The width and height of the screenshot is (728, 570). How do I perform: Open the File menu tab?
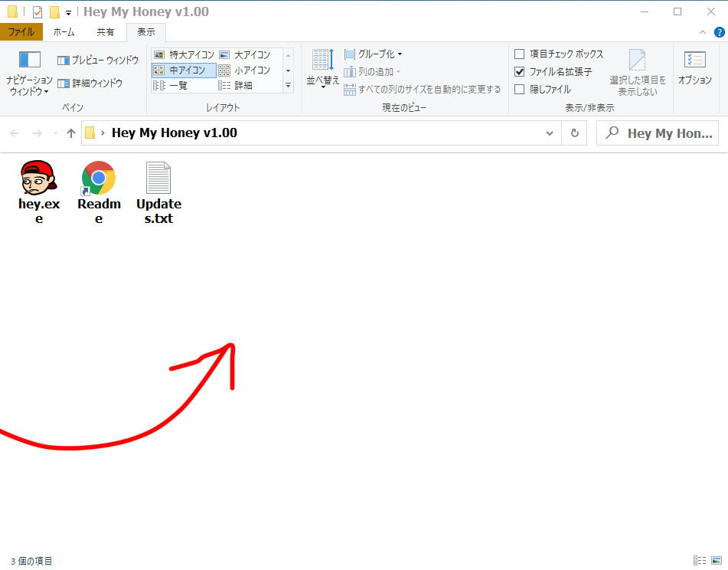point(21,32)
